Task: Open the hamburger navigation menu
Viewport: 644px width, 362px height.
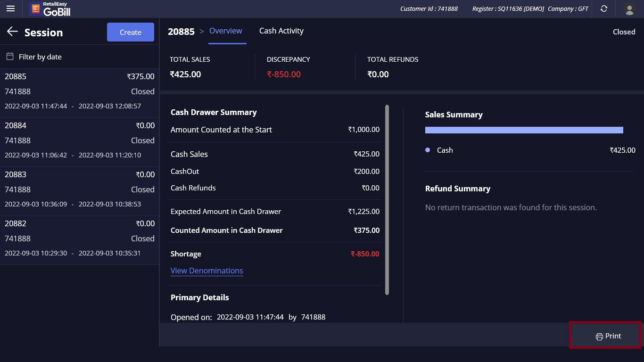Action: click(x=10, y=8)
